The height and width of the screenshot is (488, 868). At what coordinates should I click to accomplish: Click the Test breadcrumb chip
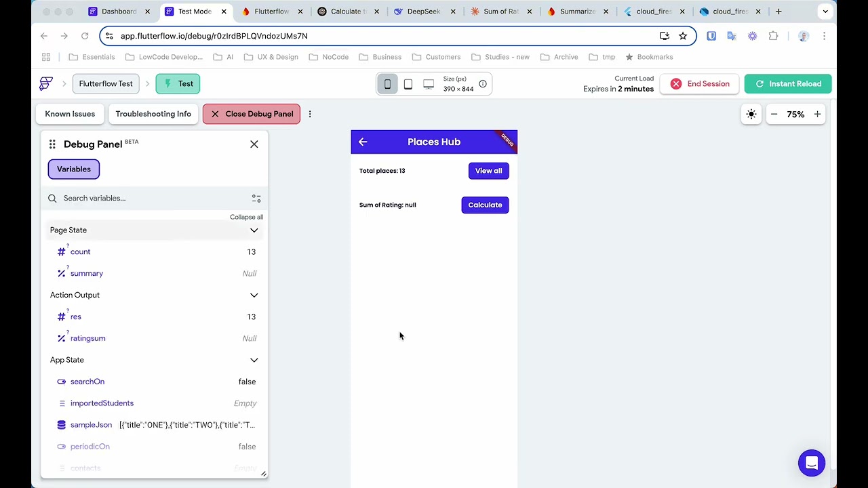point(178,84)
